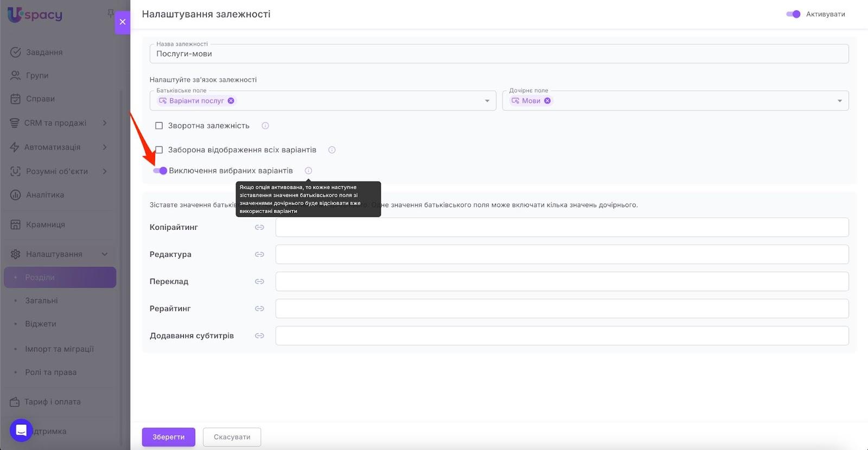Viewport: 868px width, 450px height.
Task: Click the Завдання checkmark icon
Action: click(x=16, y=52)
